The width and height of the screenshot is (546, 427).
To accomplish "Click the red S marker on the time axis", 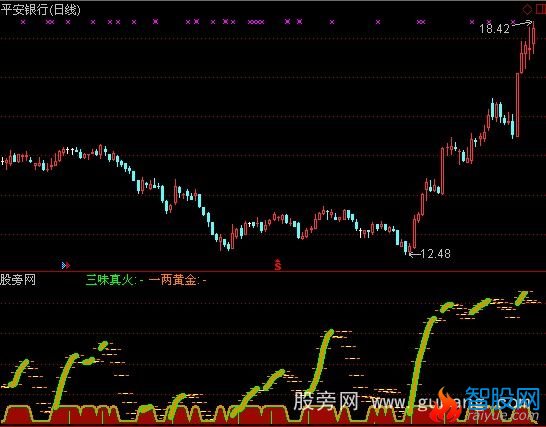I will pos(278,265).
